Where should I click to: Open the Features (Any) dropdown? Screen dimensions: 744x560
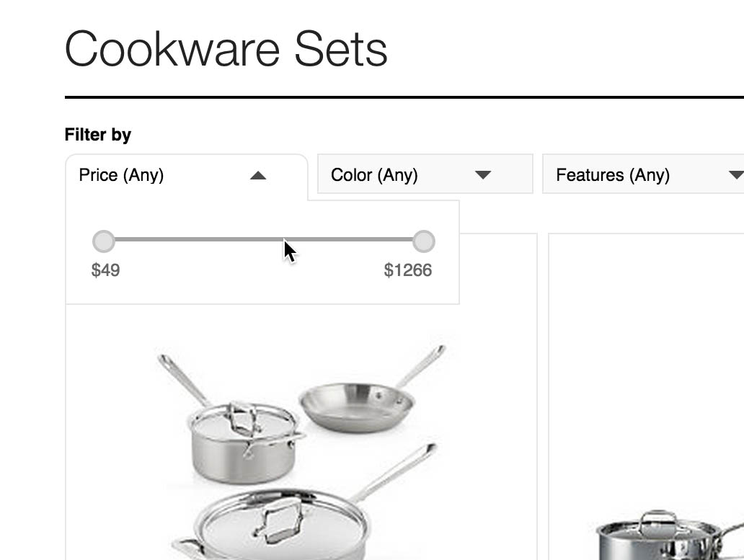tap(649, 174)
